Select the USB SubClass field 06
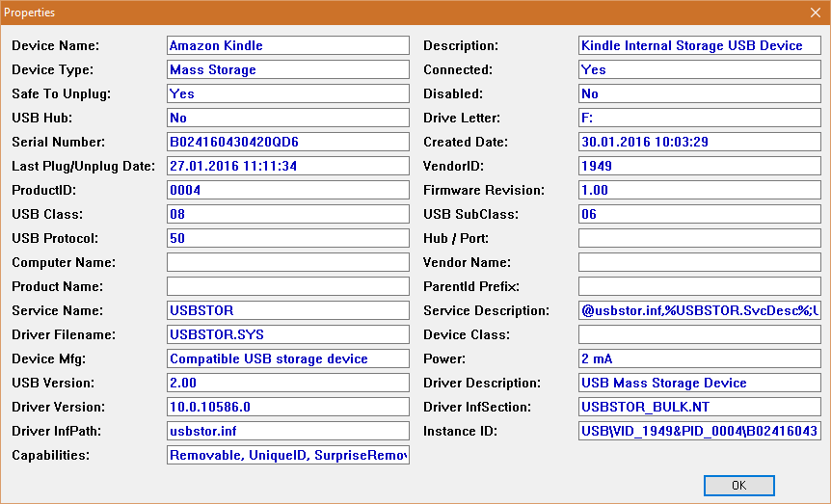 pos(700,214)
